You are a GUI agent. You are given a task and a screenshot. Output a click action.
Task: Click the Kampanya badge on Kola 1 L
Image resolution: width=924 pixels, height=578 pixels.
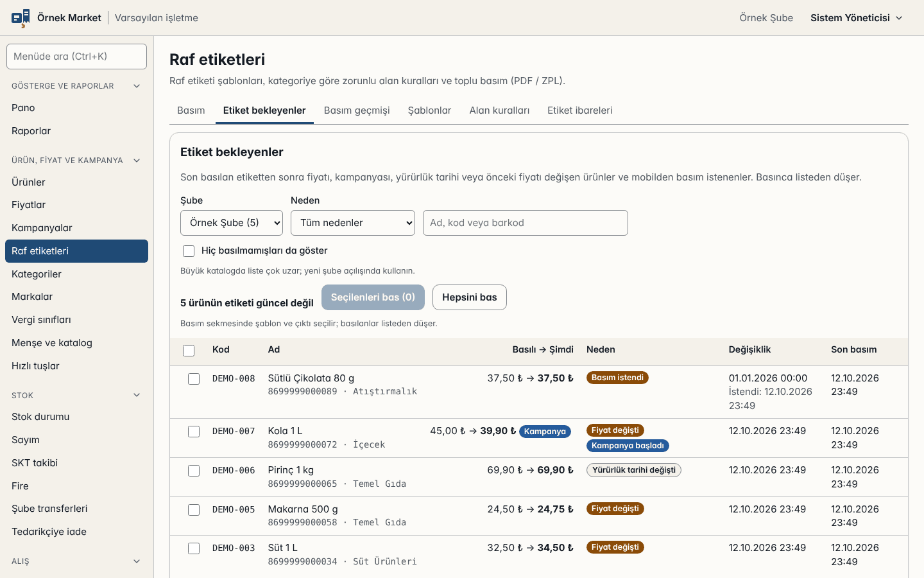[545, 432]
